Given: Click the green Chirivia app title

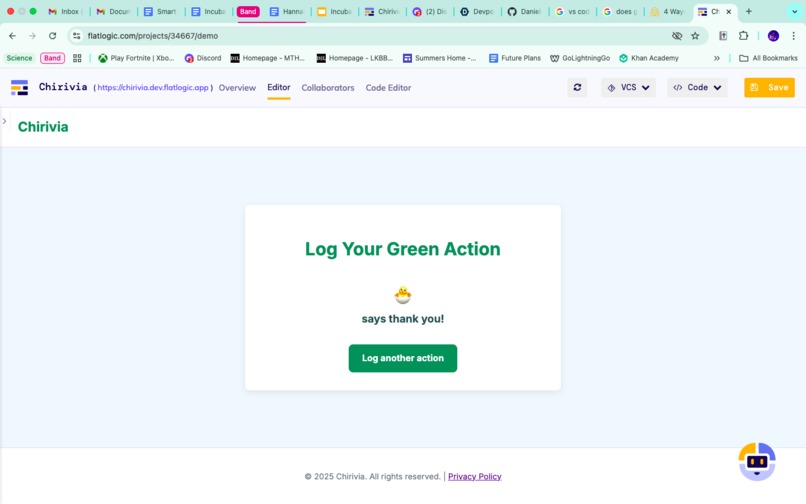Looking at the screenshot, I should click(x=43, y=127).
